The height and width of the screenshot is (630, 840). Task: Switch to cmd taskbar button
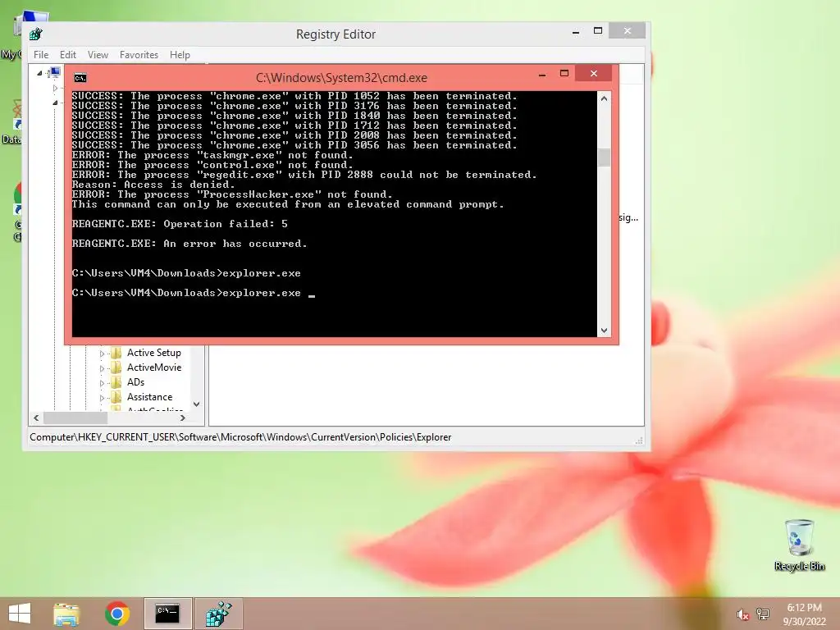click(167, 614)
